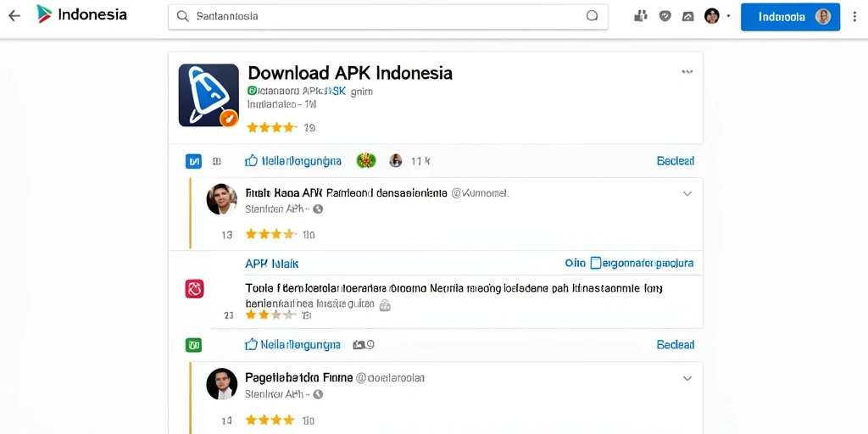Click the blue square icon in first action row
The image size is (868, 434).
(193, 162)
